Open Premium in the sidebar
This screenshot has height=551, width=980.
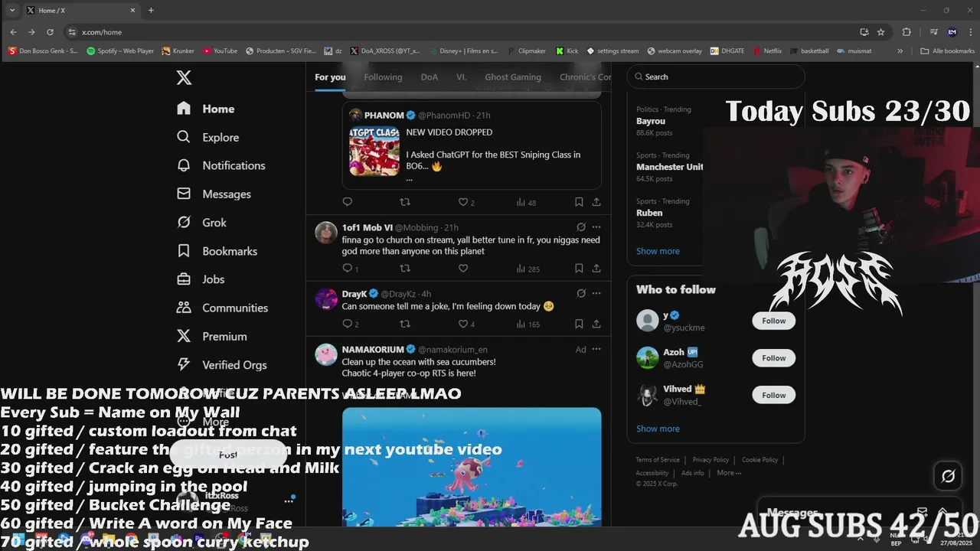click(x=212, y=336)
